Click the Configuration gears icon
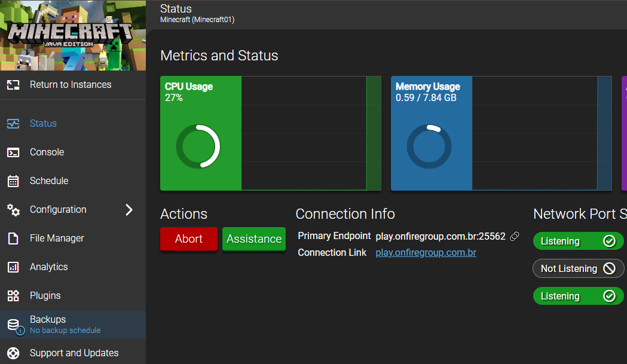The width and height of the screenshot is (627, 364). pos(13,210)
